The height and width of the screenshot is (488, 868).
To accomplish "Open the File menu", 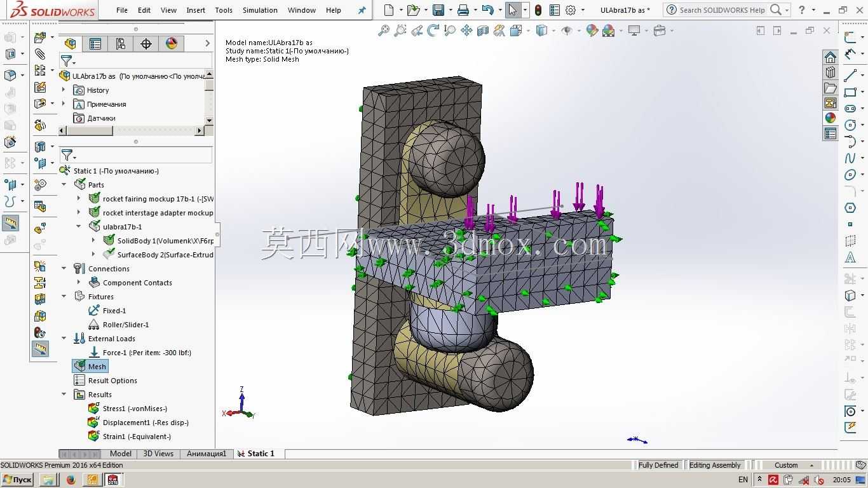I will (x=122, y=10).
